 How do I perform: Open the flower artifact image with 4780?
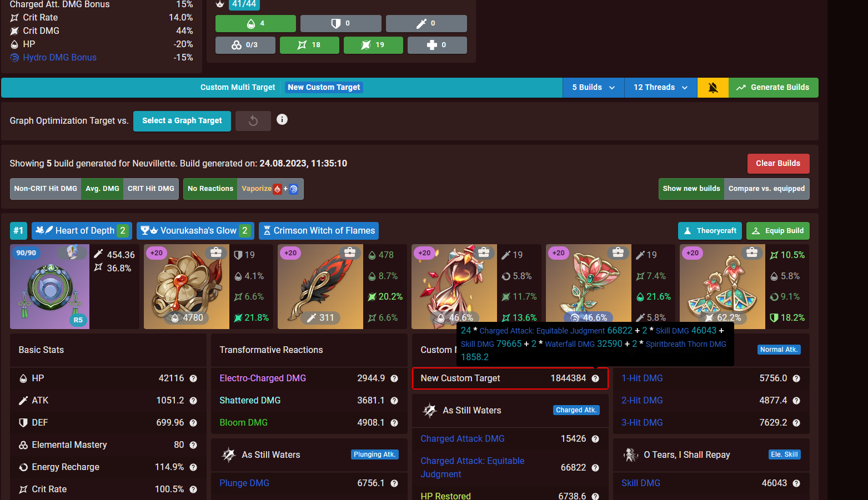tap(187, 286)
